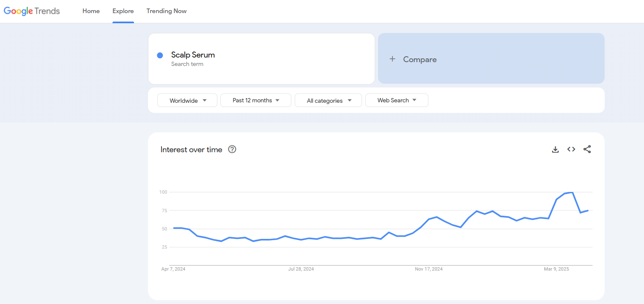Screen dimensions: 644x304
Task: Click the Nov 17, 2024 axis label
Action: (x=429, y=269)
